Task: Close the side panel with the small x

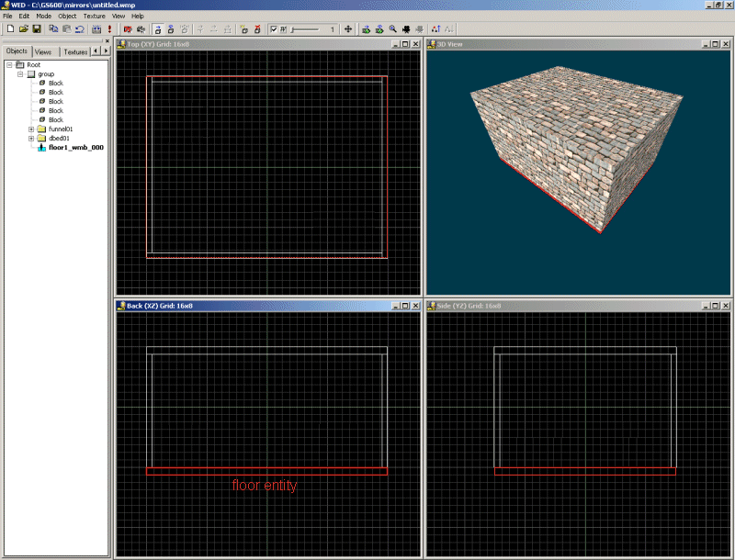Action: pyautogui.click(x=107, y=41)
